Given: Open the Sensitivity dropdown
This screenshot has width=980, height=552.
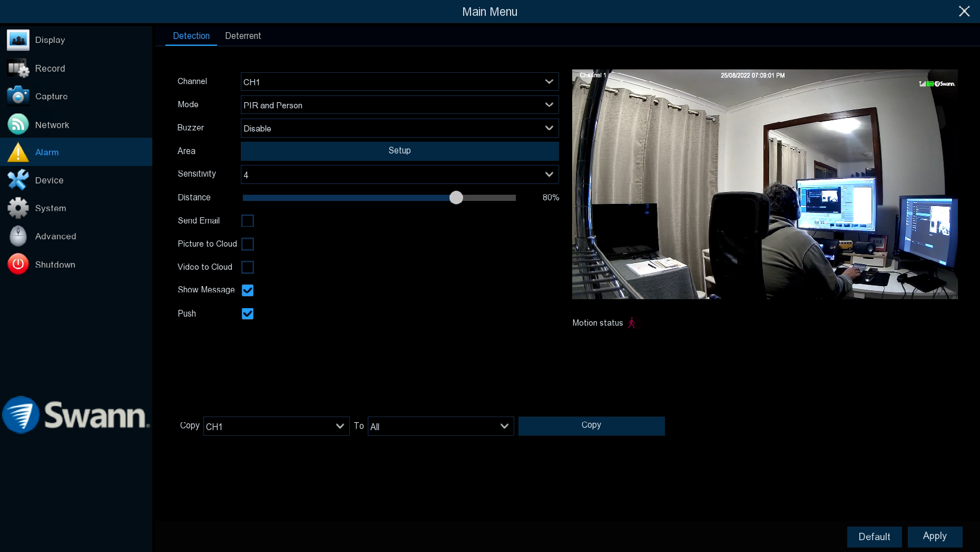Looking at the screenshot, I should point(399,174).
